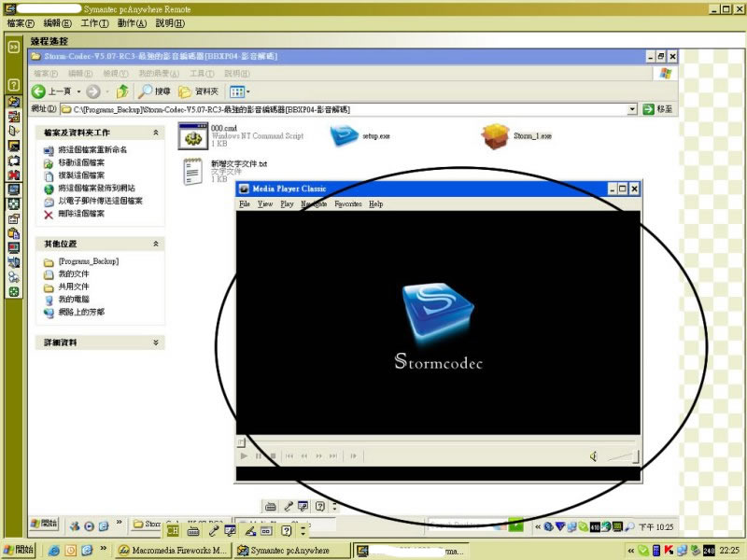Mute audio in Media Player Classic
Viewport: 747px width, 560px height.
click(593, 456)
